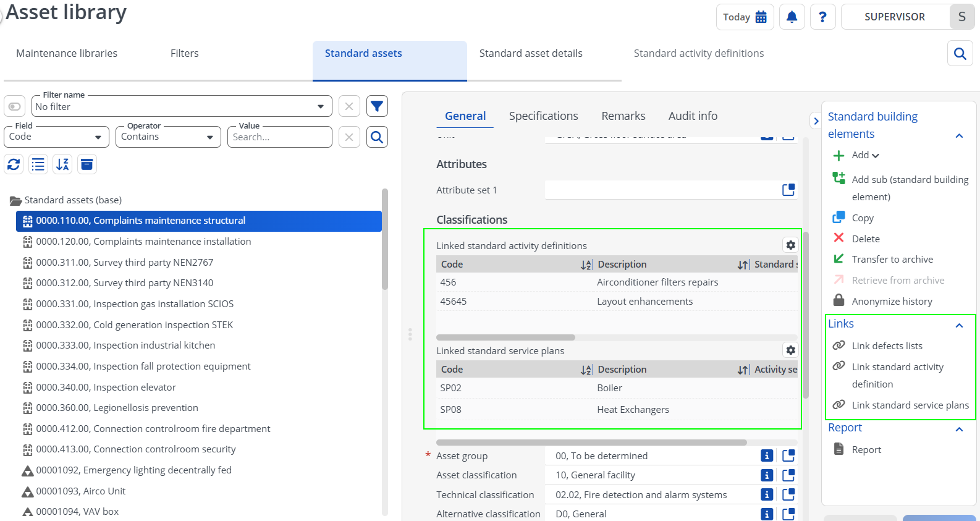
Task: Open Standard activity definitions tab
Action: click(x=699, y=53)
